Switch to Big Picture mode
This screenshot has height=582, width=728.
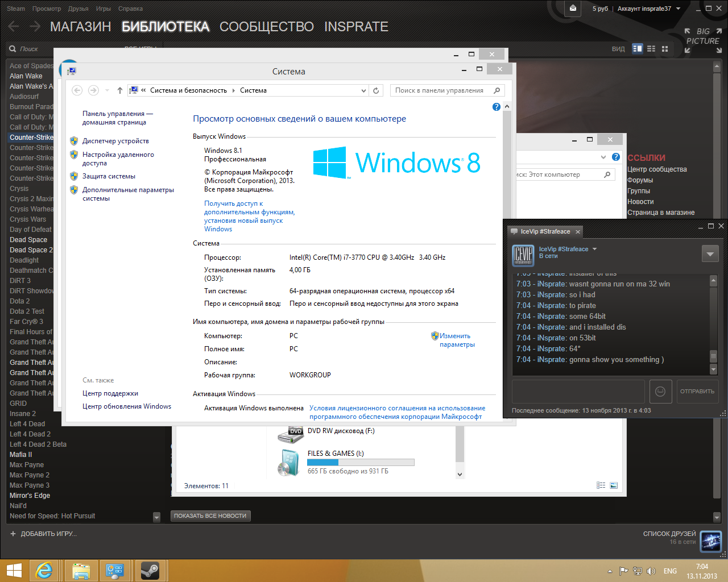(703, 40)
